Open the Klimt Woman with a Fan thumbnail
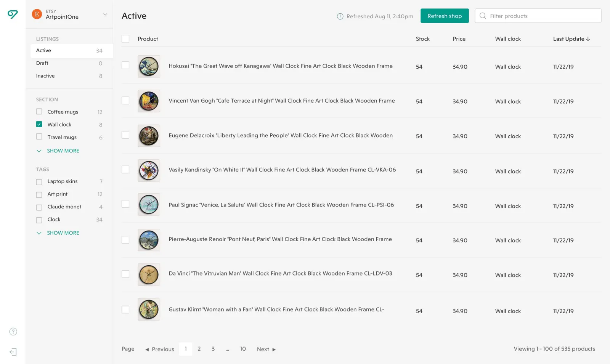This screenshot has width=610, height=364. click(x=149, y=309)
